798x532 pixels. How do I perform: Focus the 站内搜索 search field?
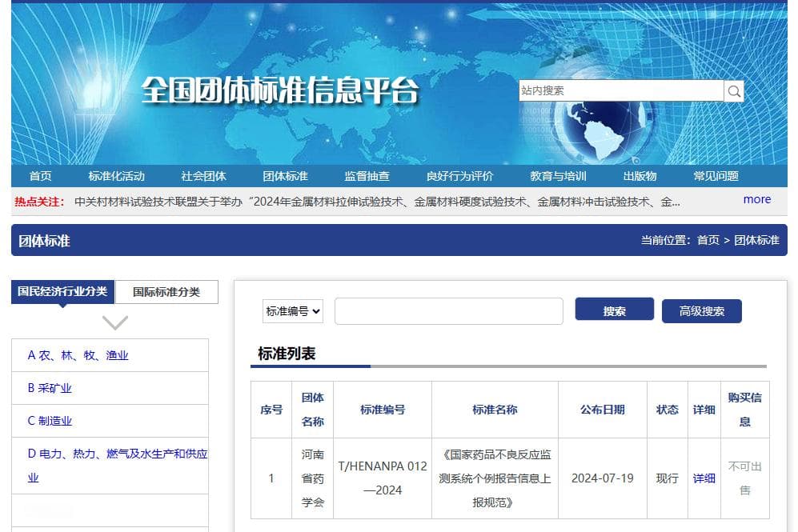(621, 90)
